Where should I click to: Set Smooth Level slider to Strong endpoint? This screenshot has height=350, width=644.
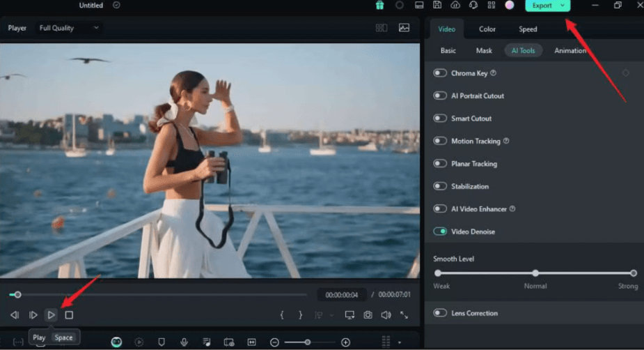tap(634, 273)
